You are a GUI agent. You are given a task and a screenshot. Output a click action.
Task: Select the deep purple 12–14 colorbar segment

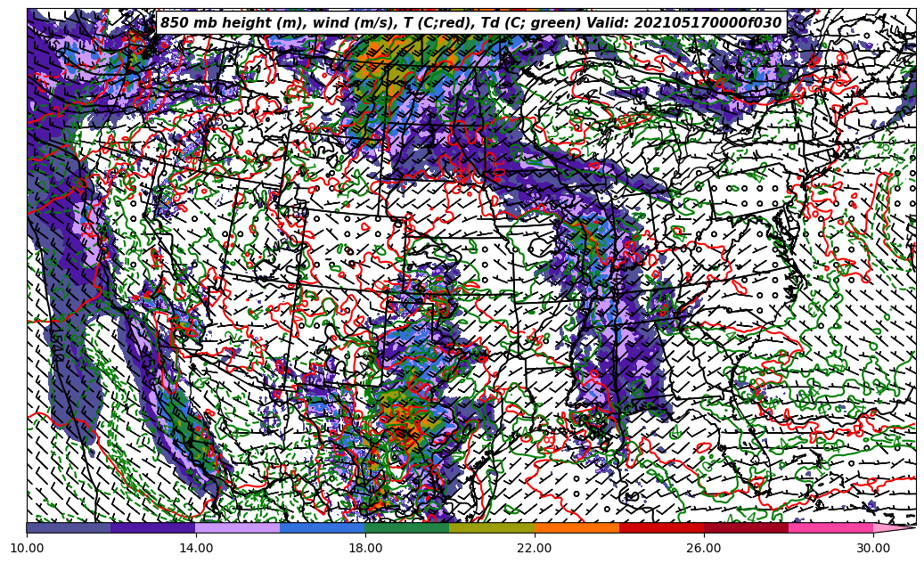153,527
